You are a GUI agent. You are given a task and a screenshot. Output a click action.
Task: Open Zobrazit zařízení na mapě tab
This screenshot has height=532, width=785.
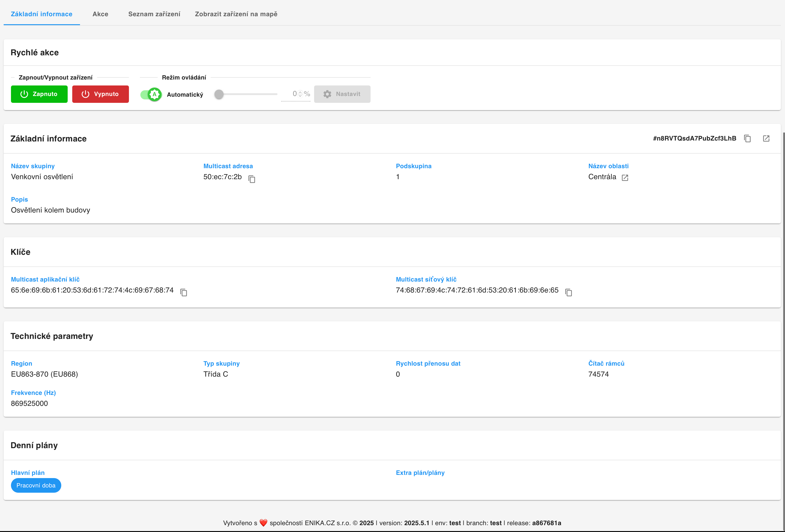[236, 14]
